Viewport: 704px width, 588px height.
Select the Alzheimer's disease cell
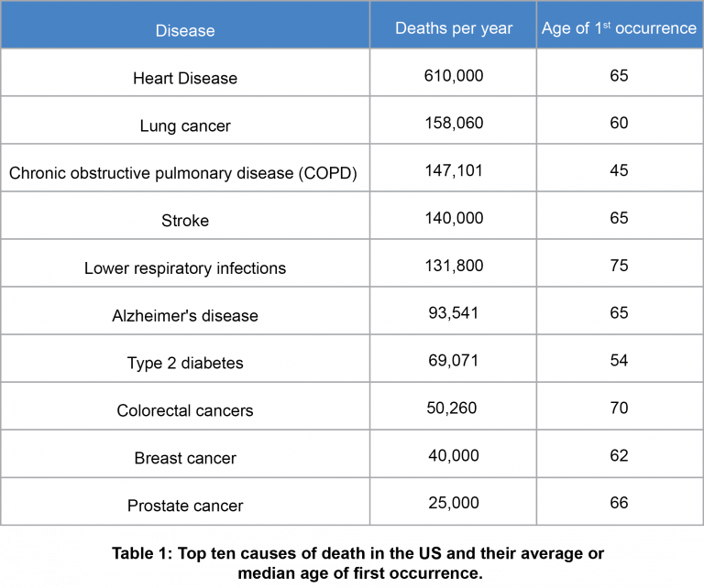pyautogui.click(x=185, y=316)
